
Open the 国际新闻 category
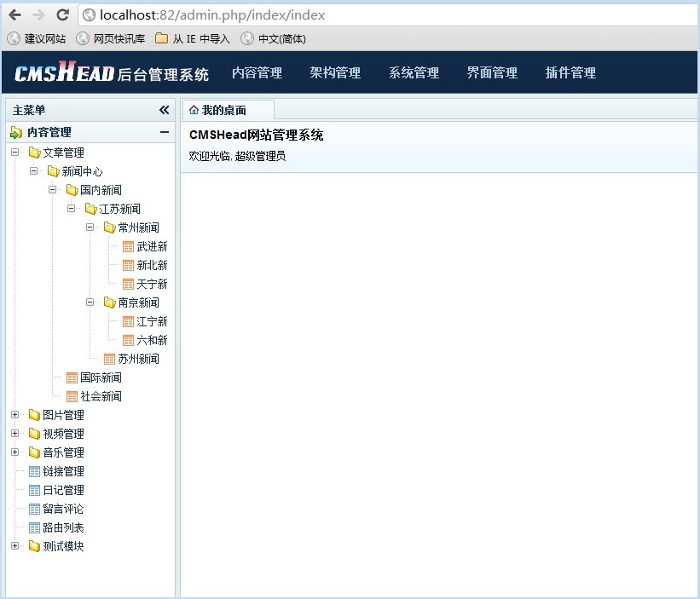click(x=101, y=377)
